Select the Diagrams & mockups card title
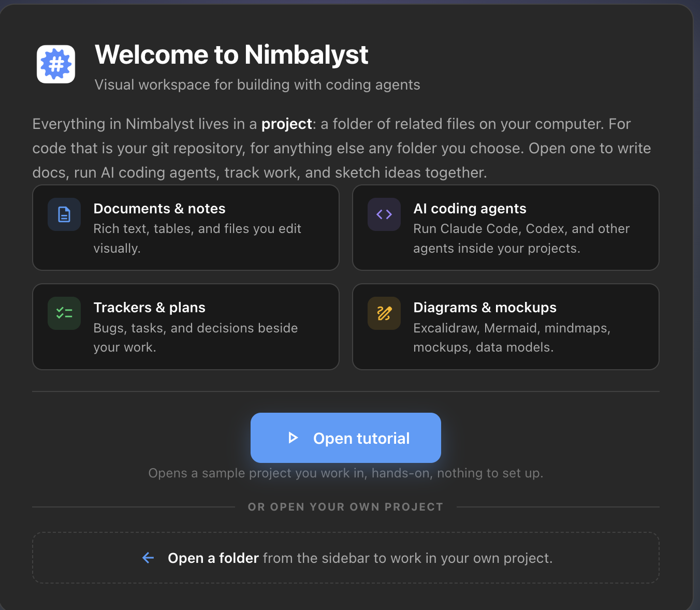Image resolution: width=700 pixels, height=610 pixels. pos(485,308)
